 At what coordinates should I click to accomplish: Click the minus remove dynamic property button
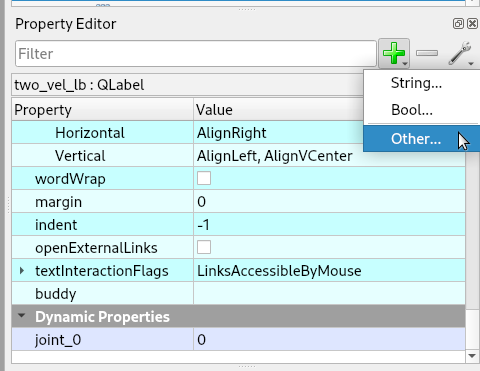(427, 53)
